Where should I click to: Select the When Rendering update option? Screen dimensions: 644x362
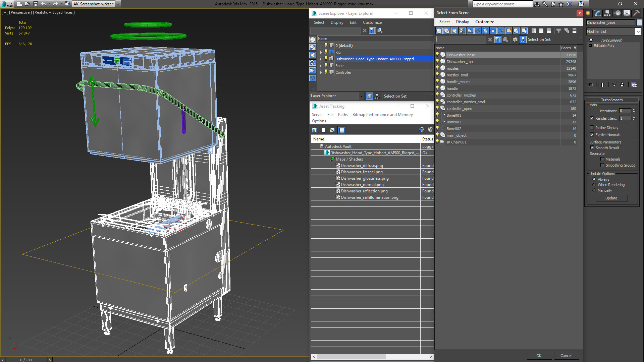pos(594,185)
